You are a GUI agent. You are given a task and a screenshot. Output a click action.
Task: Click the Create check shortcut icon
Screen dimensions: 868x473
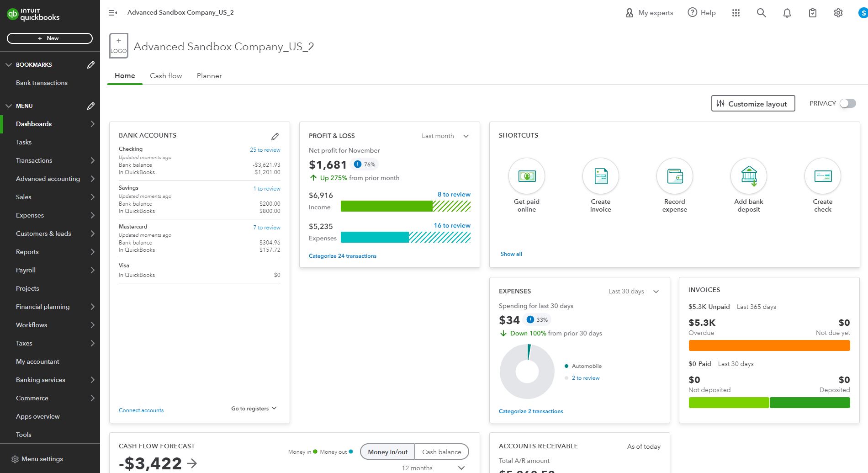click(823, 176)
